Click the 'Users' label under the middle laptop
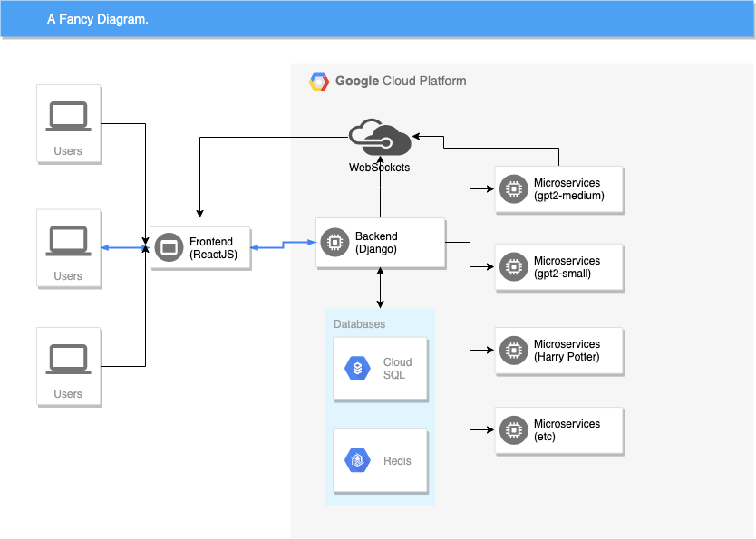 (x=68, y=276)
